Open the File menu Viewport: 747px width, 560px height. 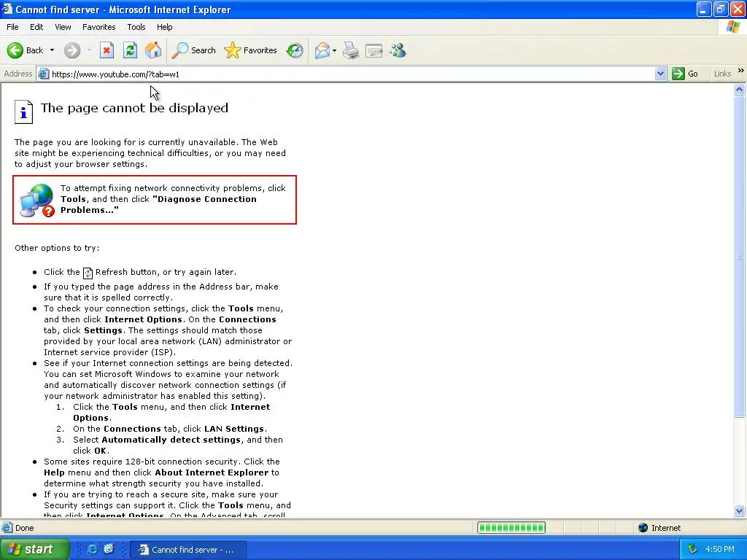[x=13, y=27]
